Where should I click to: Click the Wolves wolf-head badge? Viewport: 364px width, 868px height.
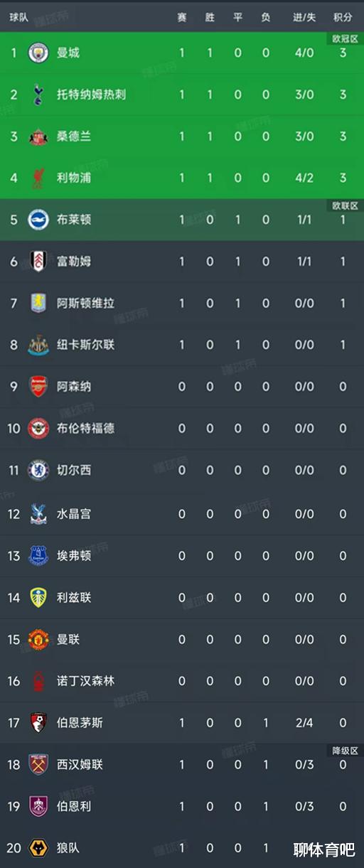tap(38, 848)
